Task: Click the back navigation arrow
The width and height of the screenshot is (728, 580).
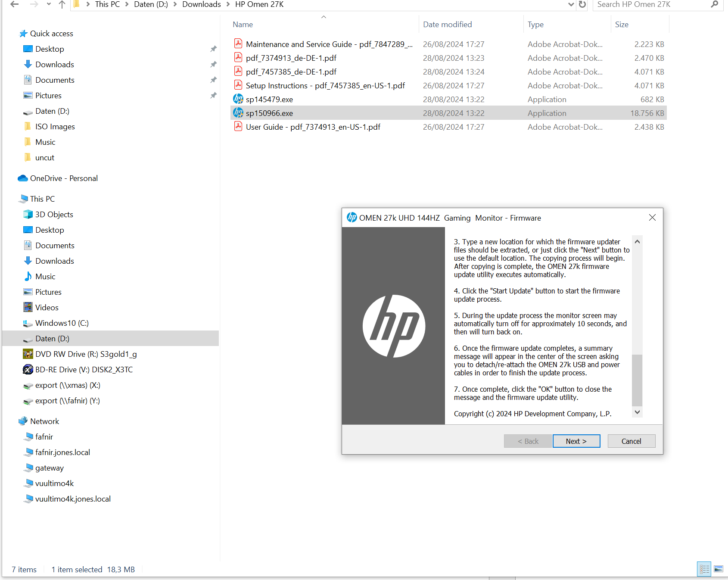Action: tap(14, 4)
